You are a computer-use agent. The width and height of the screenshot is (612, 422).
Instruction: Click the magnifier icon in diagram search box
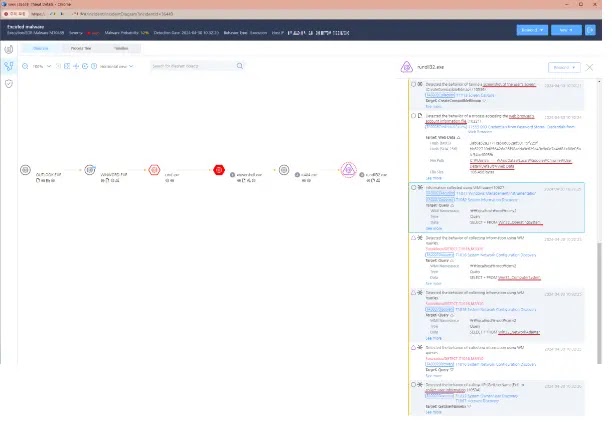pyautogui.click(x=240, y=66)
